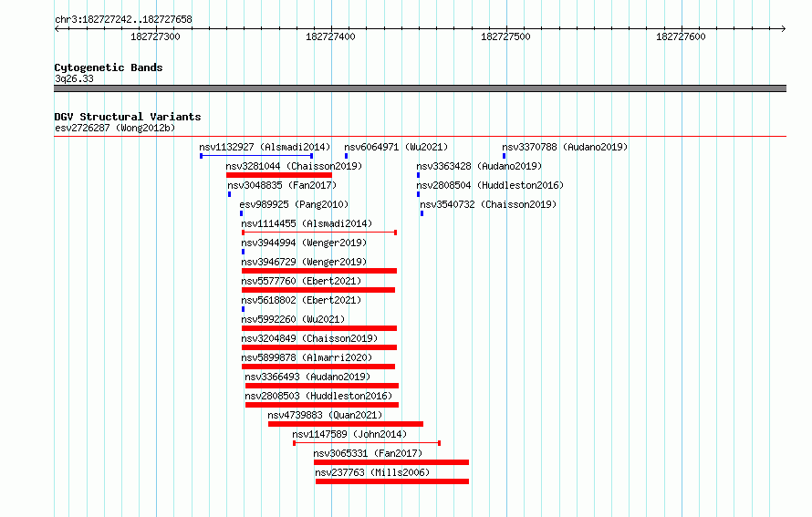
Task: Open nsv1147589 (John2014) variant
Action: 349,434
